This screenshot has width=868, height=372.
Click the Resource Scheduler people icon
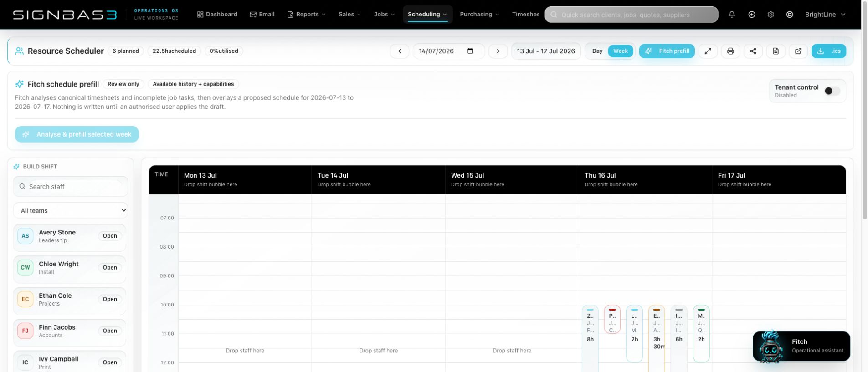19,51
